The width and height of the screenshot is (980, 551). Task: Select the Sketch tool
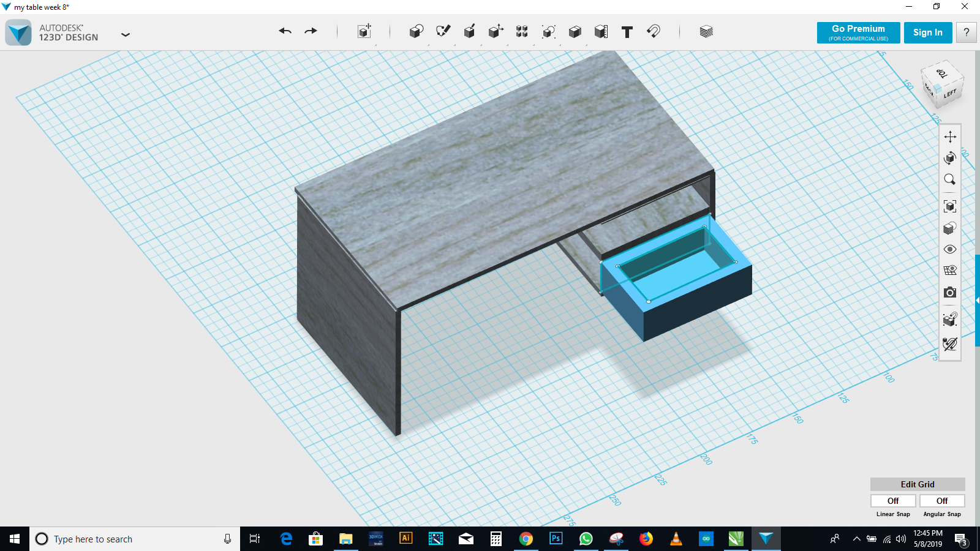443,31
